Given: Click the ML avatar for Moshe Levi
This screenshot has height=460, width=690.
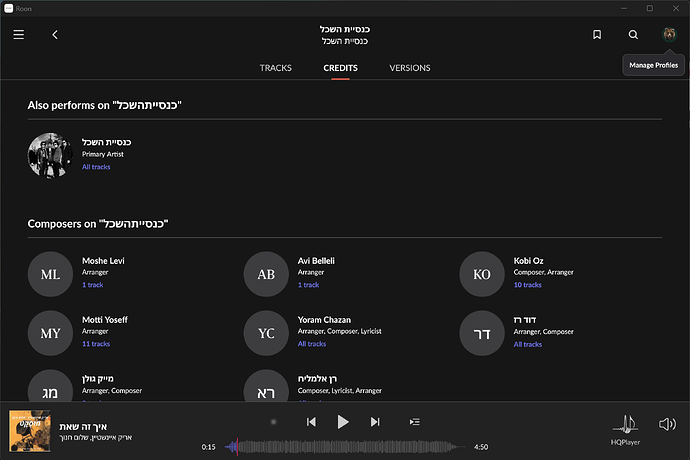Looking at the screenshot, I should (50, 274).
